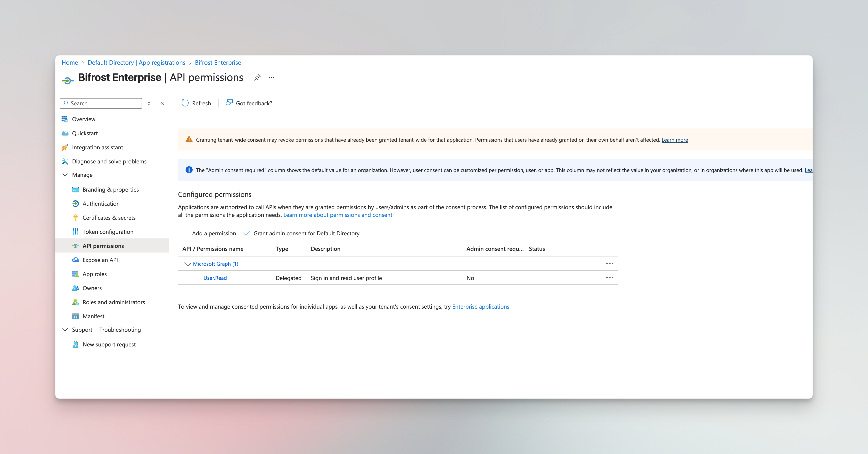Click the Diagnose and solve problems wrench icon
868x454 pixels.
tap(65, 161)
